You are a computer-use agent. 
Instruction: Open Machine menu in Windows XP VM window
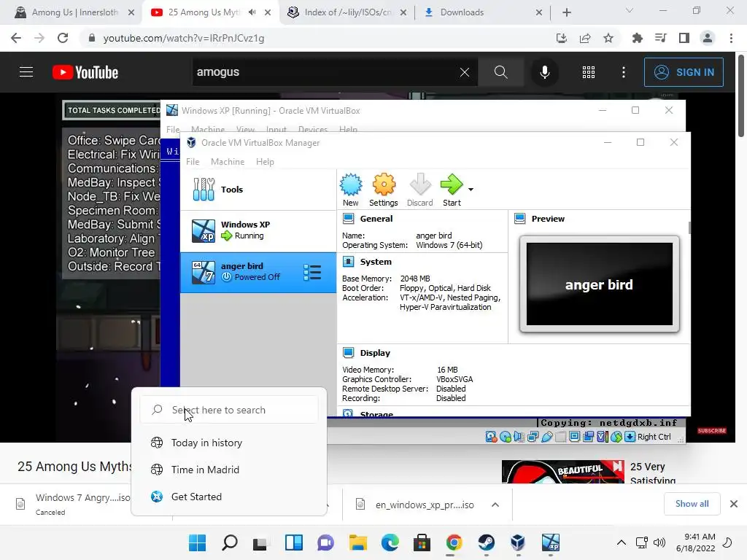[x=208, y=129]
